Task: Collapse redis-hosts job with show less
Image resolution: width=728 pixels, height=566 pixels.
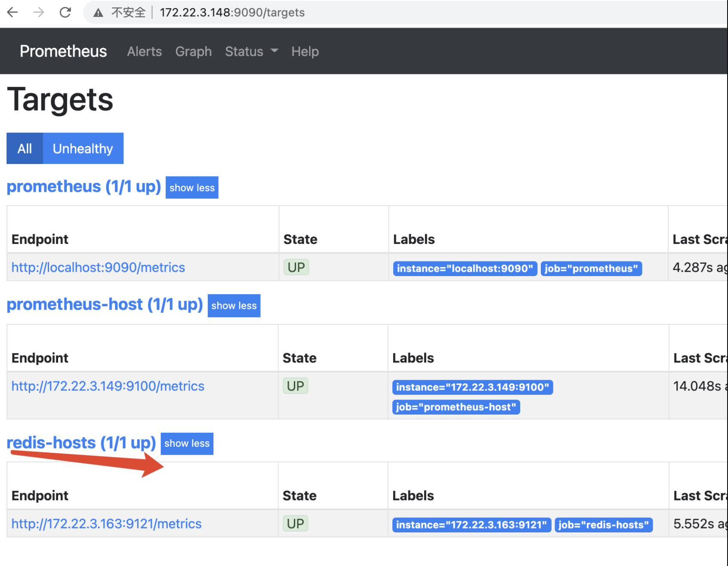Action: click(187, 443)
